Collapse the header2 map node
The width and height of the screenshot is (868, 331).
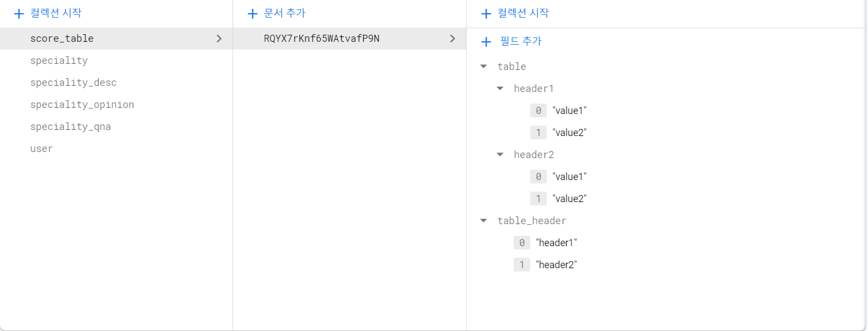pos(500,155)
